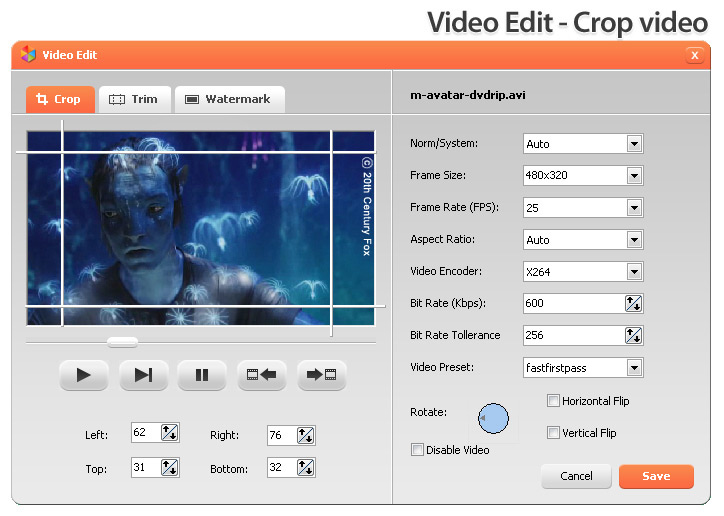Switch to the Trim tab
The height and width of the screenshot is (516, 724).
pos(135,99)
